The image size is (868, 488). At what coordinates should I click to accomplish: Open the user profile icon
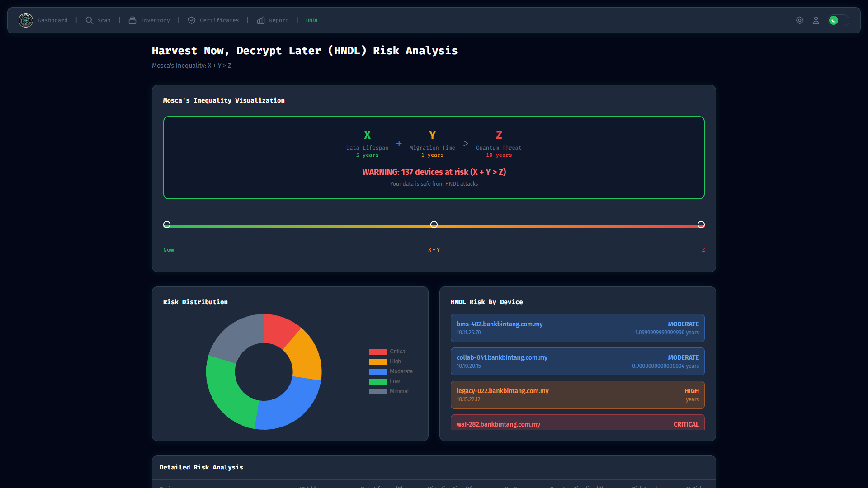[816, 20]
